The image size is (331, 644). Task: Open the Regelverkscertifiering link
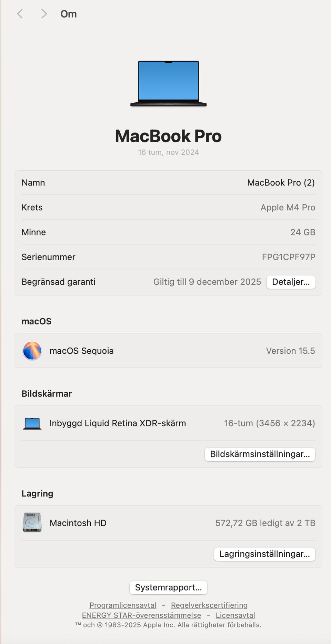coord(209,605)
